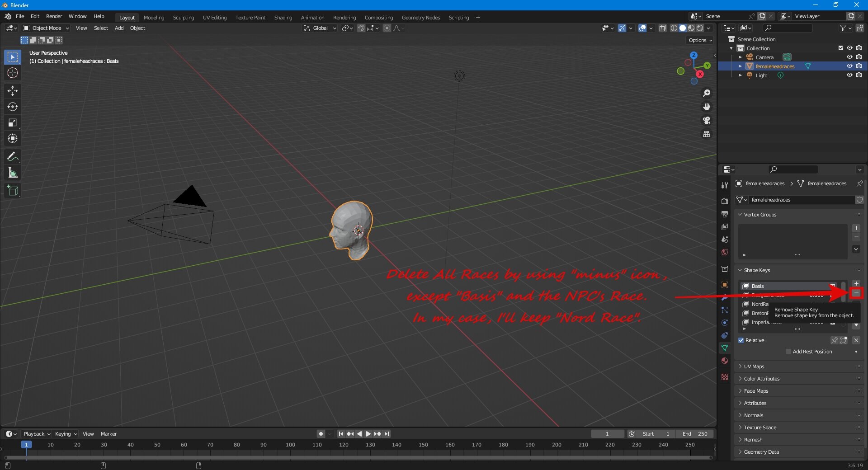Toggle femaleheadraces visibility eye icon

849,66
